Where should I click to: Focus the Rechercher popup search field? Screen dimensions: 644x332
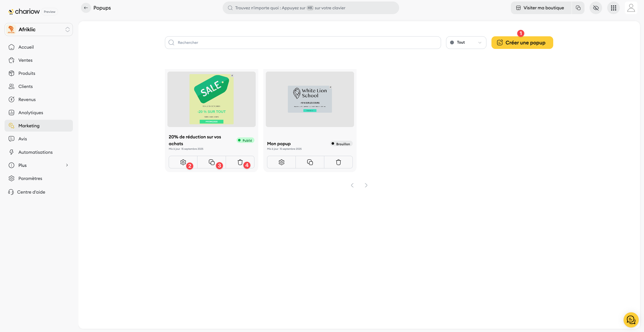[x=303, y=42]
